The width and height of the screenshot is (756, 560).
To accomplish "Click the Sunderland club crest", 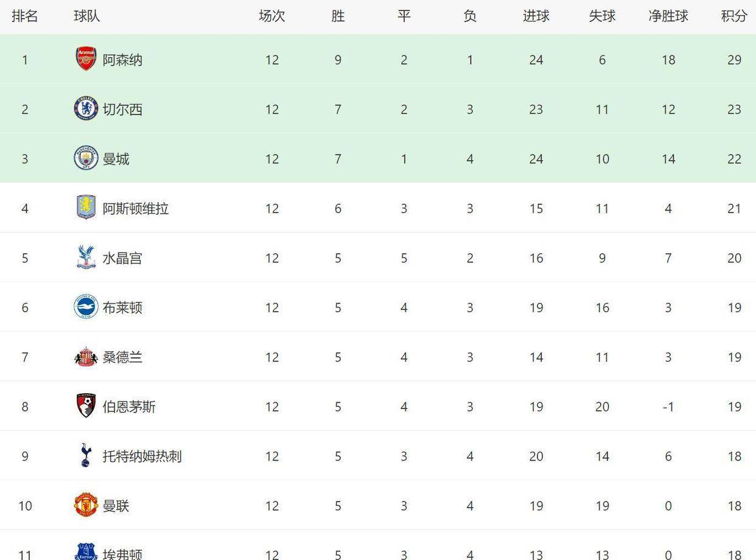I will (86, 357).
